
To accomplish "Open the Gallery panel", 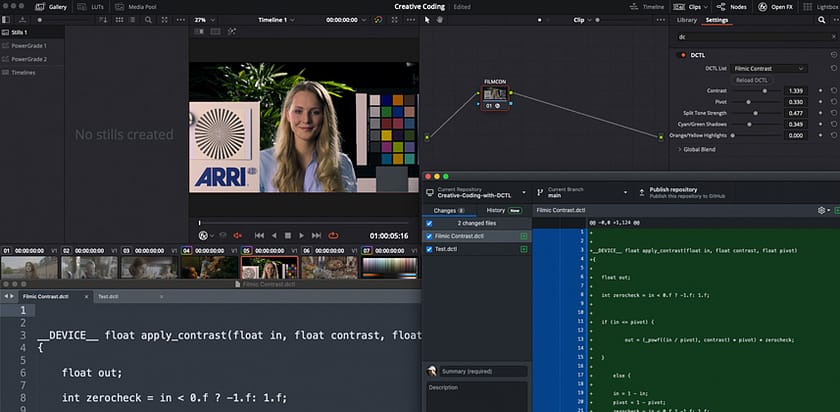I will tap(50, 7).
